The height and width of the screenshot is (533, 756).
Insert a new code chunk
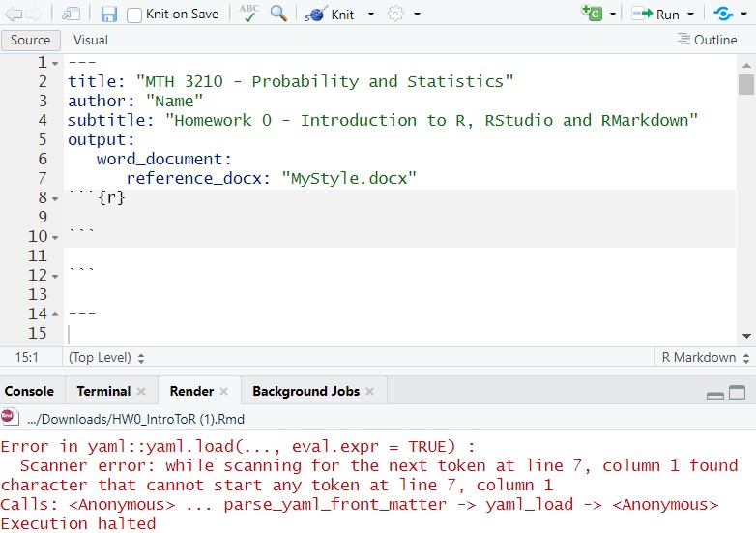(592, 13)
